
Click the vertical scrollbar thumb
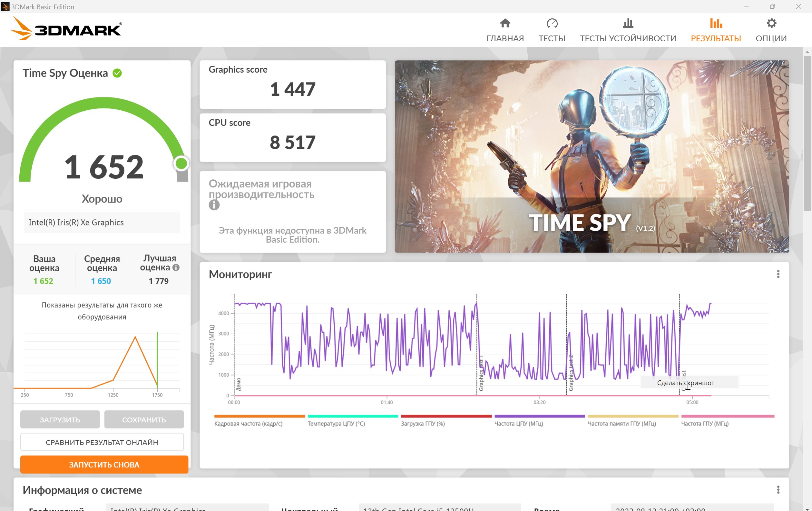[x=807, y=133]
